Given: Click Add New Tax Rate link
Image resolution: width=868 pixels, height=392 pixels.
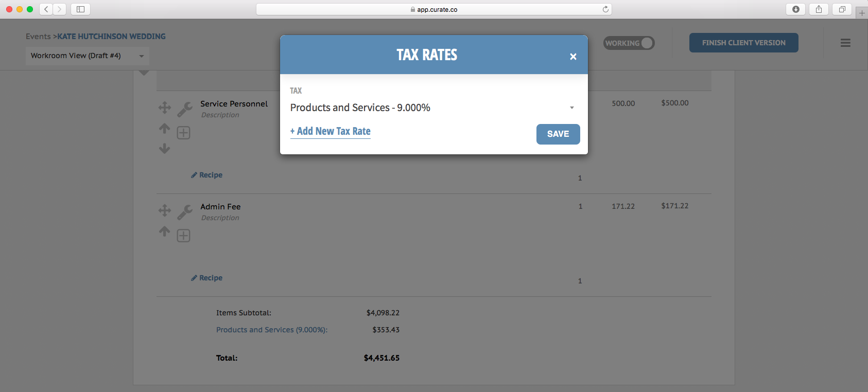Looking at the screenshot, I should (331, 131).
